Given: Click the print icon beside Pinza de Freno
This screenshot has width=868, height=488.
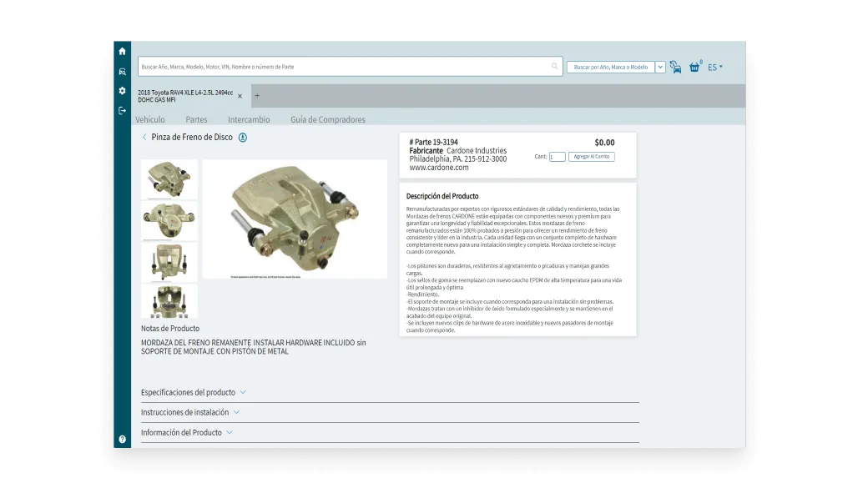Looking at the screenshot, I should (242, 138).
